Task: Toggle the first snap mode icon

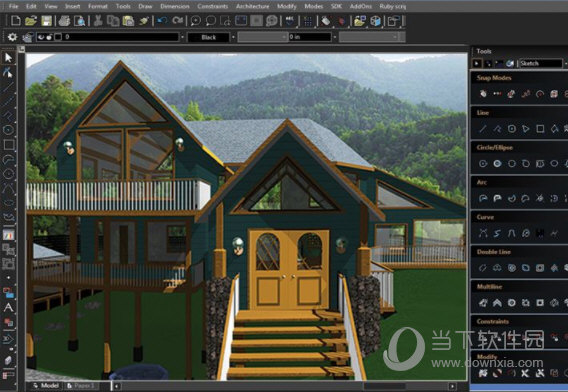Action: (483, 94)
